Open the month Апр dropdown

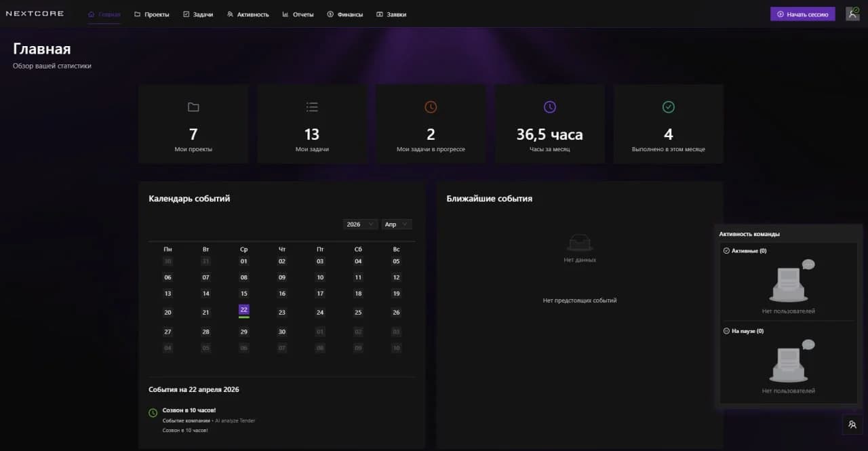point(397,224)
